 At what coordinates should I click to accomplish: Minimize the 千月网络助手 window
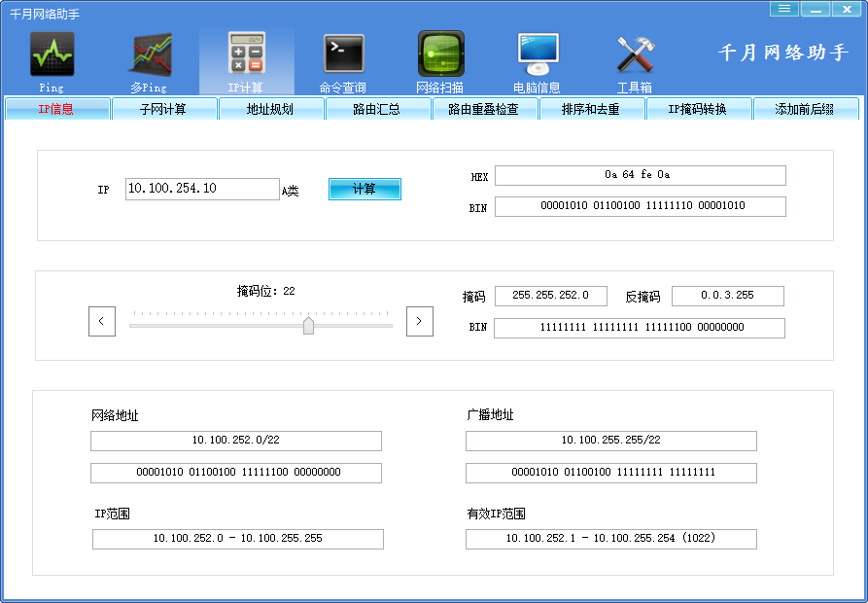(x=815, y=9)
